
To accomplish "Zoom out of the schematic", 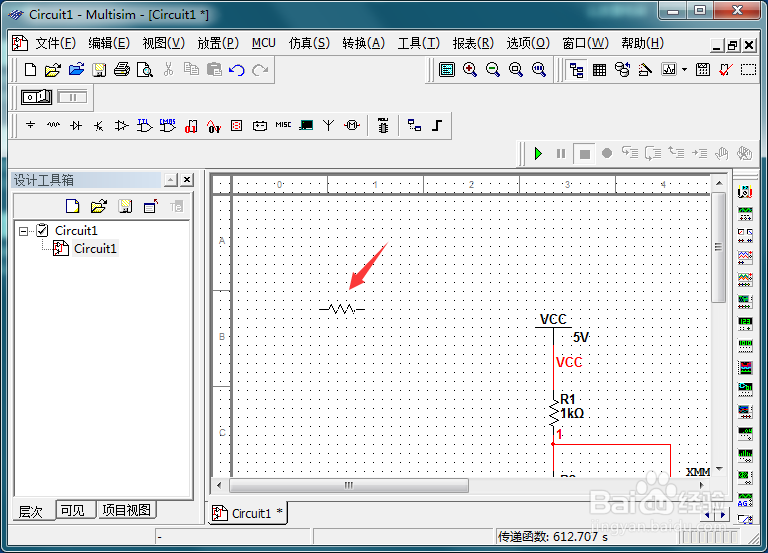I will (x=493, y=70).
